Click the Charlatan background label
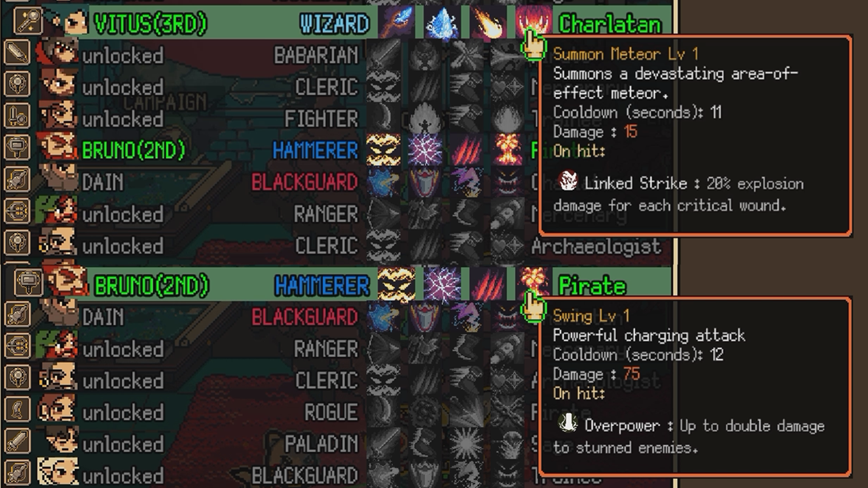The height and width of the screenshot is (488, 868). pyautogui.click(x=610, y=23)
